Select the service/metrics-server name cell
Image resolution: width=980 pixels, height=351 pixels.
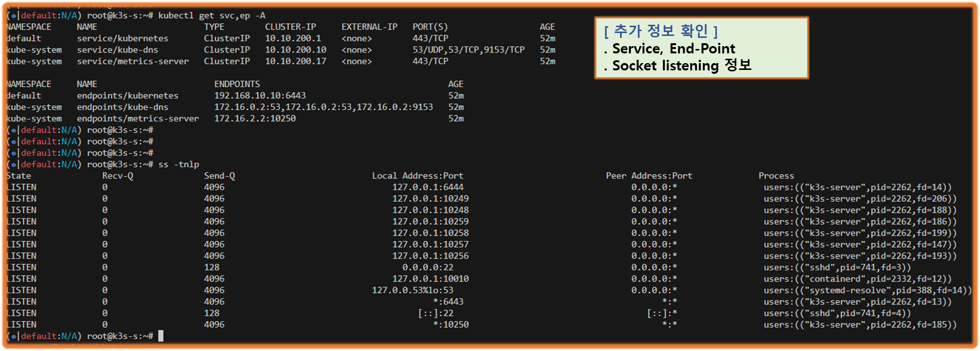point(133,62)
